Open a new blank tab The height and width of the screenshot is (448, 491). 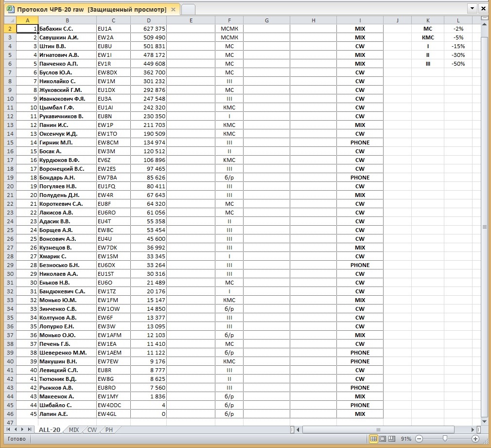click(x=188, y=10)
